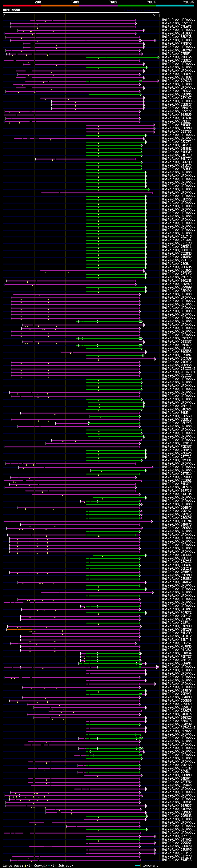This screenshot has height=868, width=197.
Task: Click hit label UniRef100_Q9VY72
Action: click(177, 111)
